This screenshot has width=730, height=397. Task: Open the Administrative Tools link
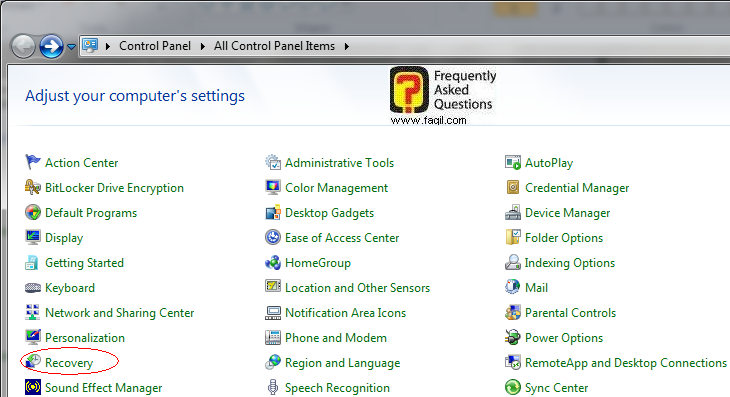[339, 162]
